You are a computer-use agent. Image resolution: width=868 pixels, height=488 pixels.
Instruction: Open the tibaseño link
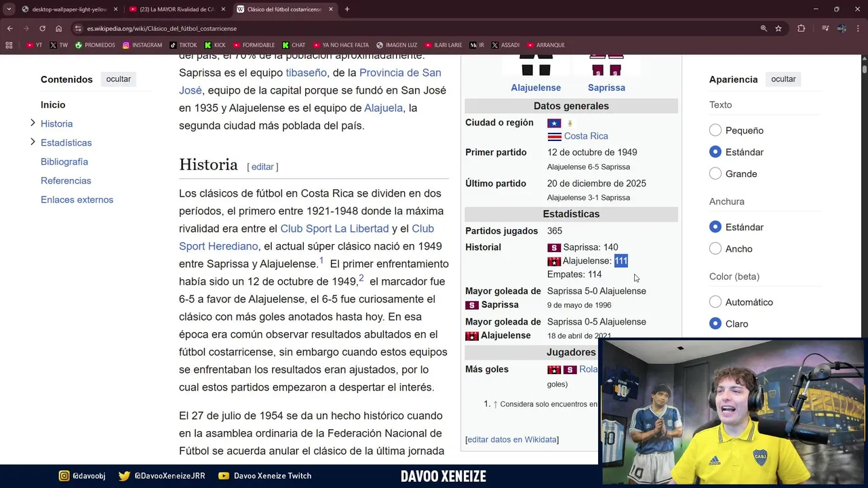tap(306, 73)
